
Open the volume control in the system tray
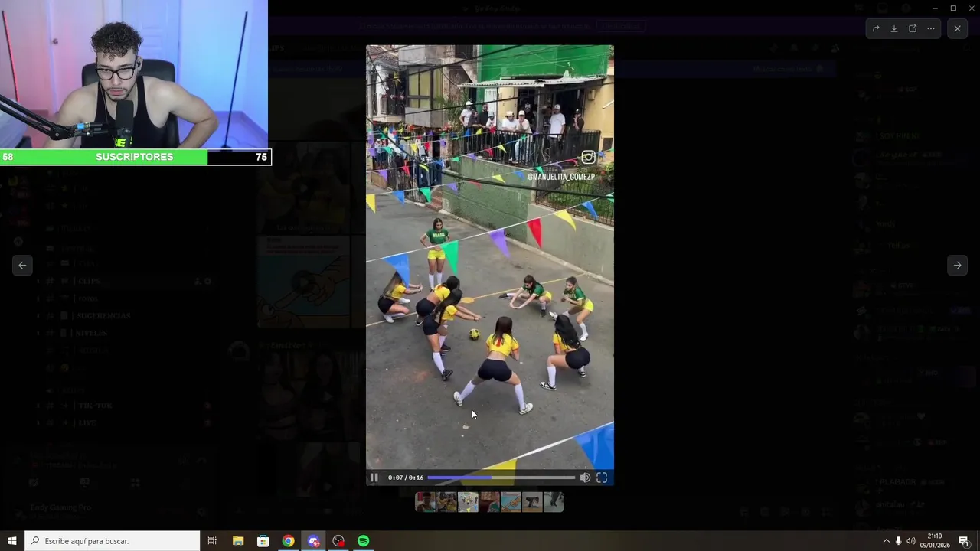click(911, 541)
